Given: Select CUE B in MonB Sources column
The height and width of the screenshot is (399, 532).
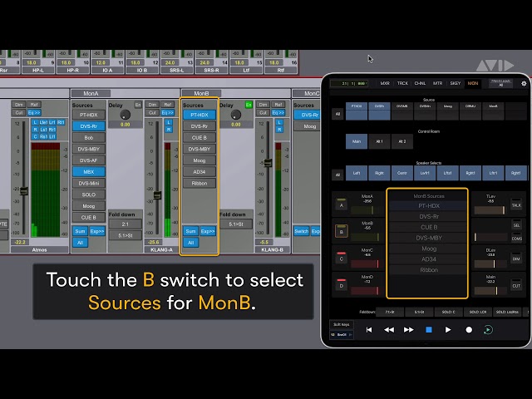Looking at the screenshot, I should pyautogui.click(x=199, y=137).
